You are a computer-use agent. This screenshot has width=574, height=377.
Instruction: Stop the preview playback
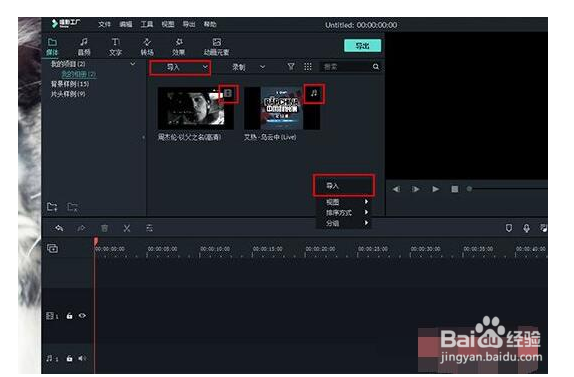point(455,189)
